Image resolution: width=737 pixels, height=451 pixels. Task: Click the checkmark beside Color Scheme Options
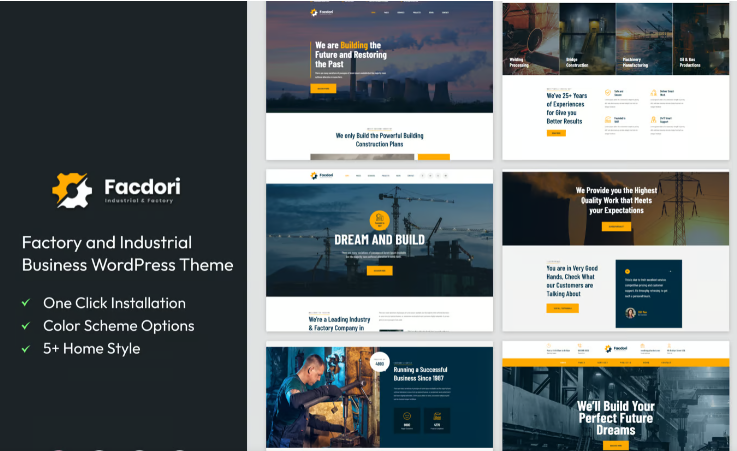tap(26, 326)
